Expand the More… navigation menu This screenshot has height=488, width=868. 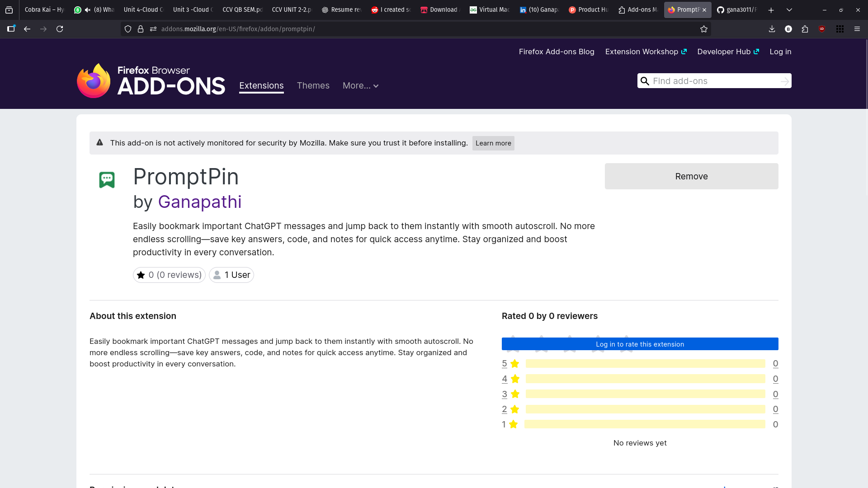click(x=360, y=85)
